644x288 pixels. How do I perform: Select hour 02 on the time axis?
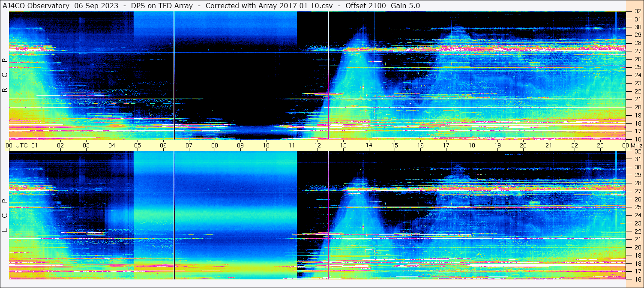coord(60,146)
